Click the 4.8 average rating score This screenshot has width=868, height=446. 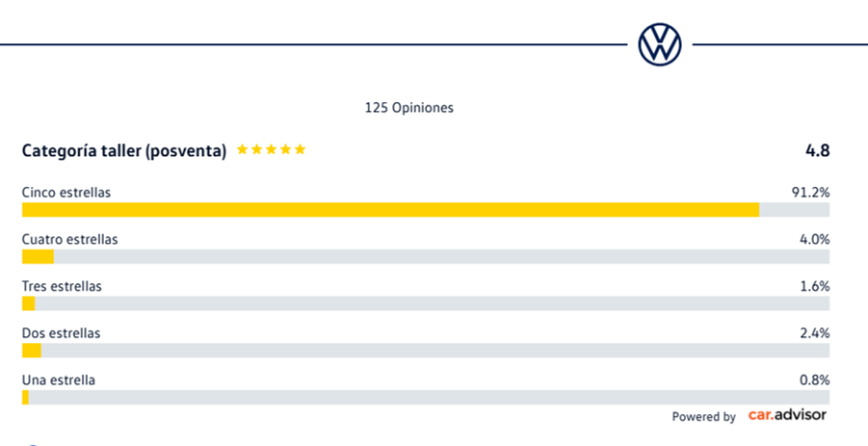tap(818, 150)
